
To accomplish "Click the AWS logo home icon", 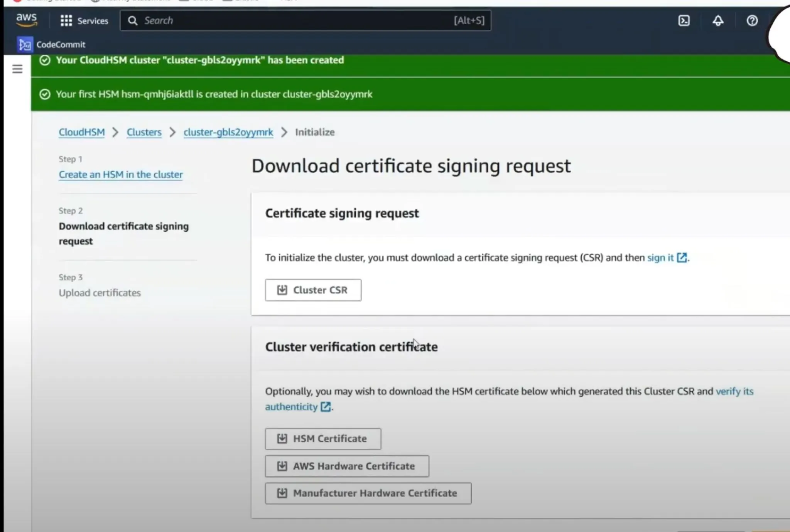I will point(26,20).
